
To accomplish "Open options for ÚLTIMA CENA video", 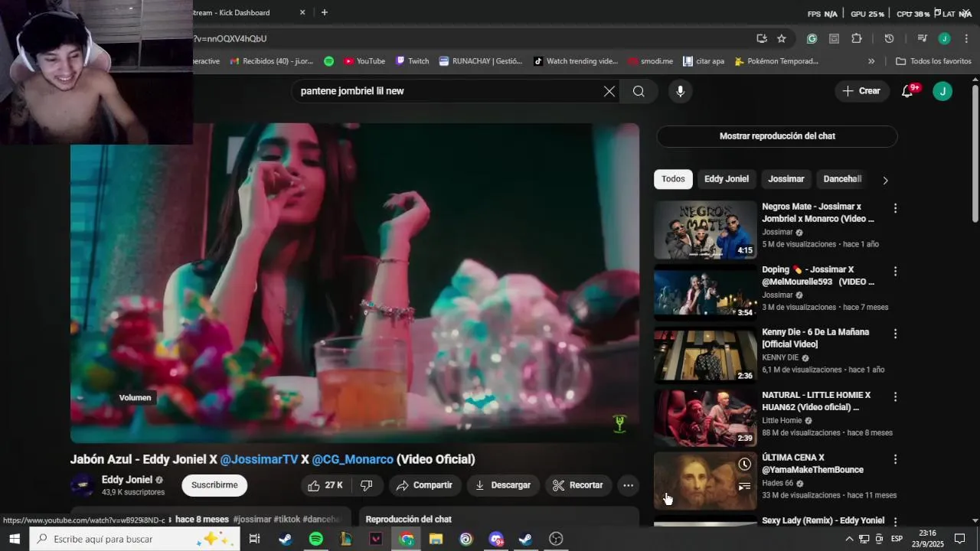I will (895, 459).
